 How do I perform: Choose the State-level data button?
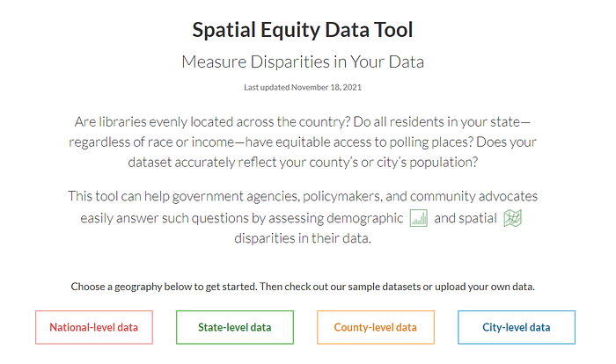click(x=235, y=327)
